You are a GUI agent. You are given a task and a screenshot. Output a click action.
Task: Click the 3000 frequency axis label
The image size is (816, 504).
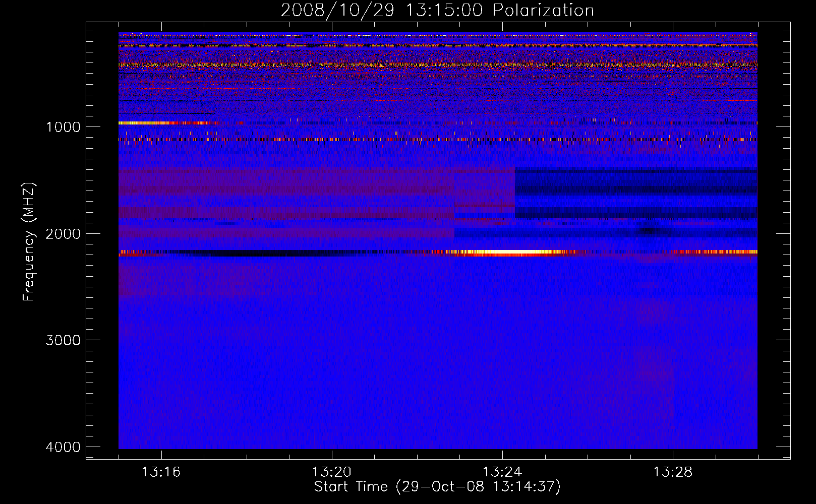[63, 340]
